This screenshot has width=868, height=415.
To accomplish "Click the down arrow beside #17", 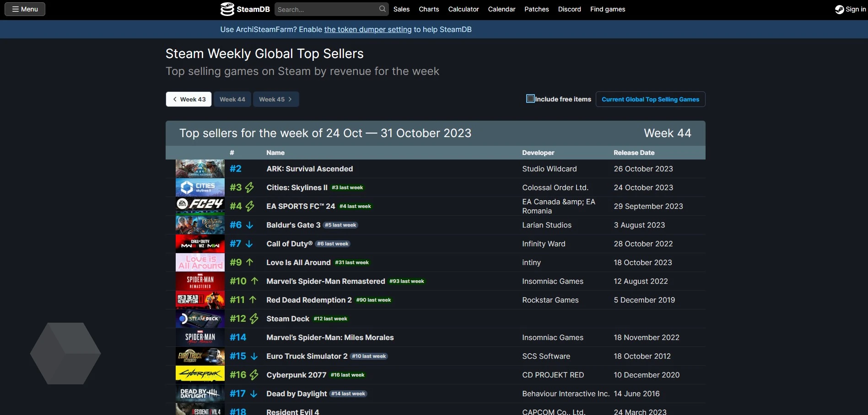I will [x=253, y=394].
